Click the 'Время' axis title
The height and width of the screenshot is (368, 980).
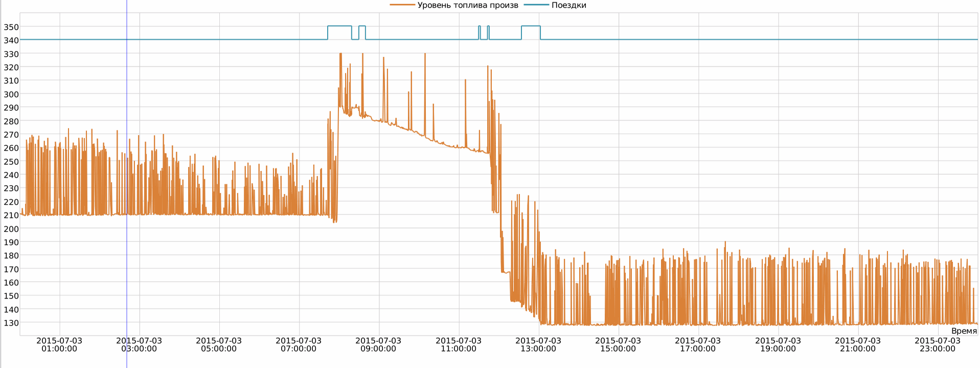[964, 331]
